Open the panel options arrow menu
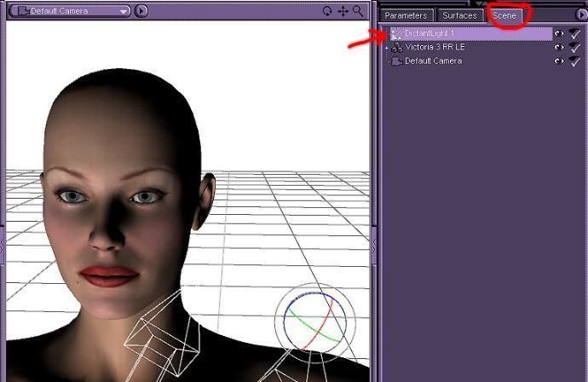 [x=582, y=14]
